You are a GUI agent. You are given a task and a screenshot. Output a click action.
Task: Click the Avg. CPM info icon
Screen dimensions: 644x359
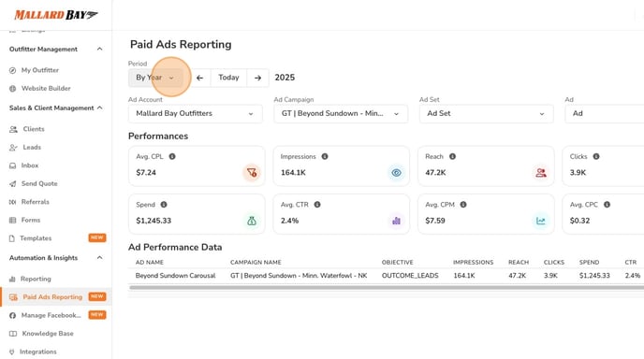click(x=462, y=205)
